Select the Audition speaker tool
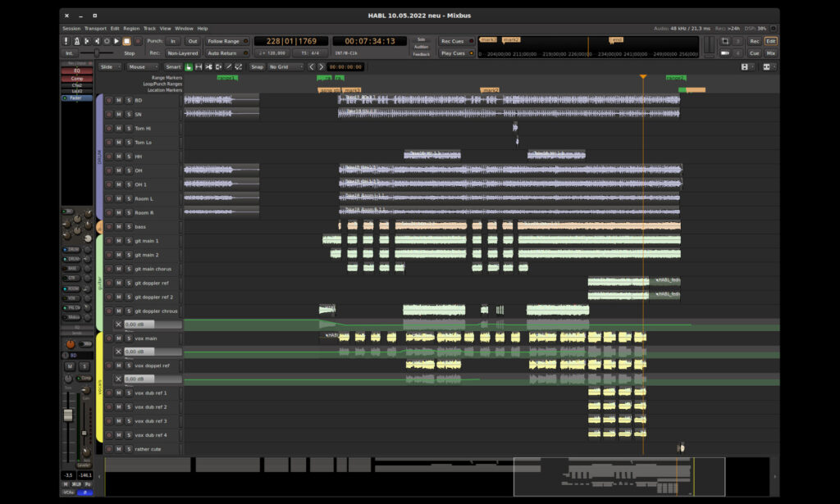This screenshot has height=504, width=840. coord(218,67)
